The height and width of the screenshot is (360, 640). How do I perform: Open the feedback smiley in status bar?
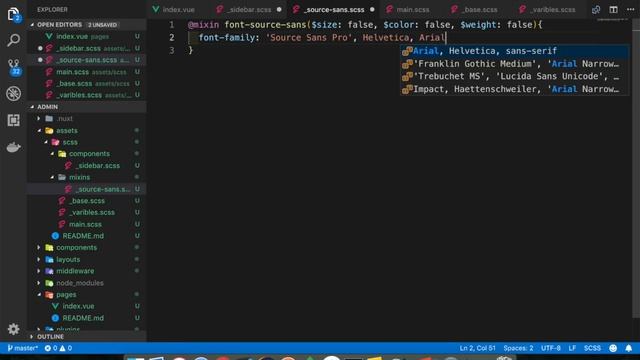point(613,348)
